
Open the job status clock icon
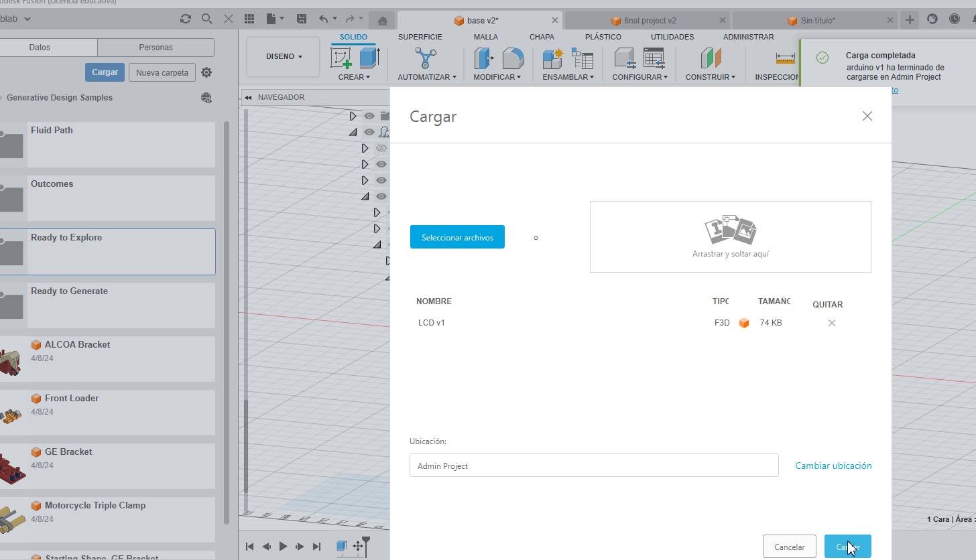pos(954,19)
